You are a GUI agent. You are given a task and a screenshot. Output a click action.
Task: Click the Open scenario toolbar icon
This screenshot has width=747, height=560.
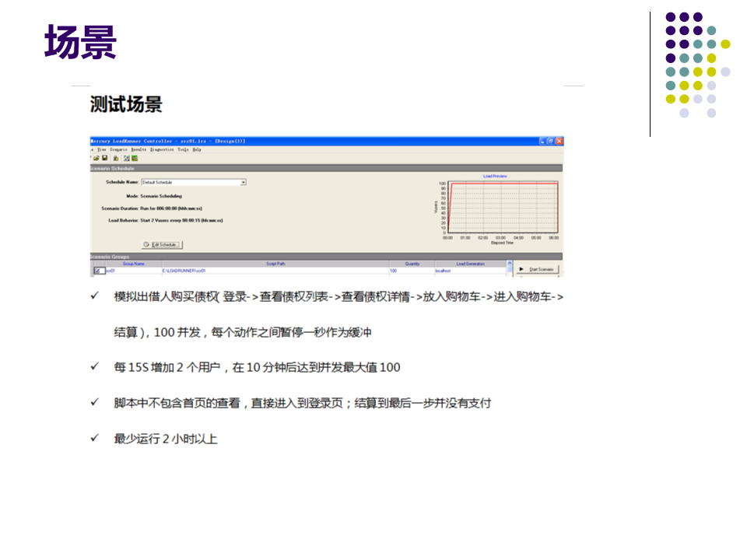point(96,158)
